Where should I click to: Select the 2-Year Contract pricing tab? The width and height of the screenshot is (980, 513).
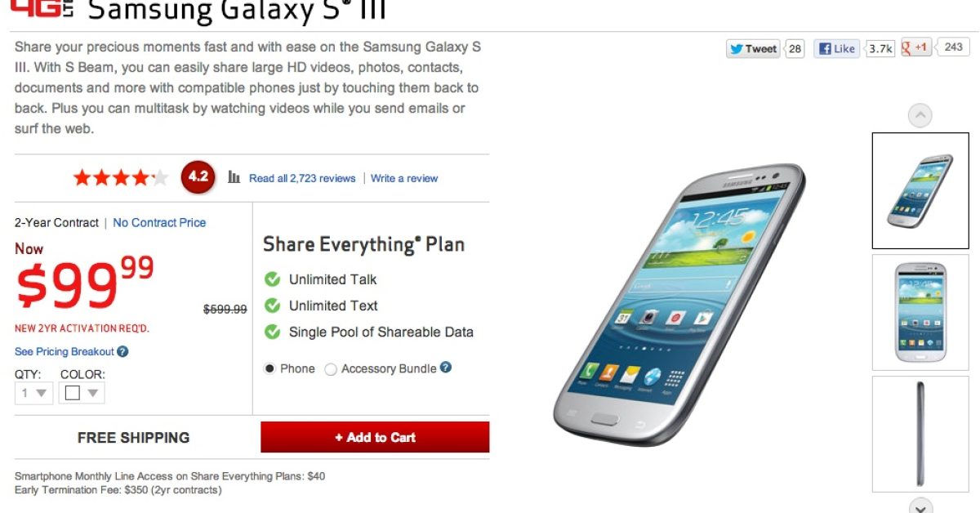(x=56, y=222)
